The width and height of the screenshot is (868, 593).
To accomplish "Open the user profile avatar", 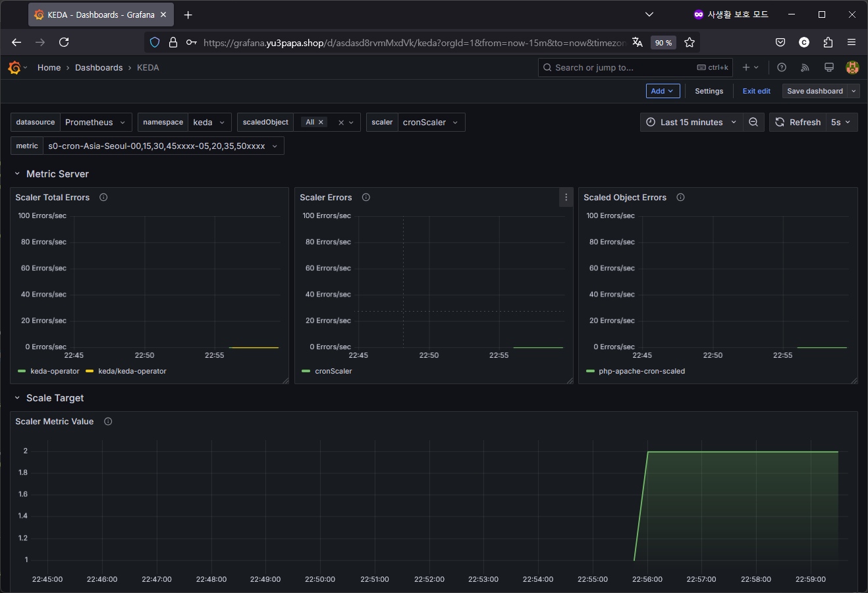I will click(x=852, y=67).
